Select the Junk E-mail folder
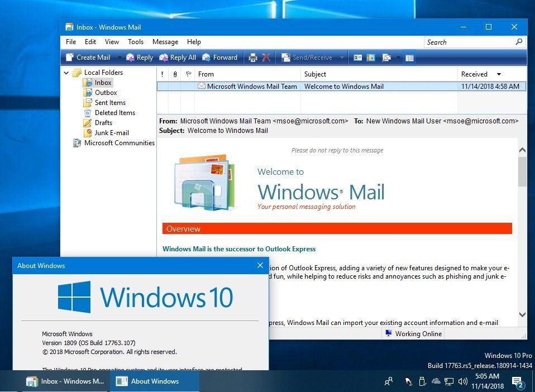The width and height of the screenshot is (535, 392). point(111,133)
